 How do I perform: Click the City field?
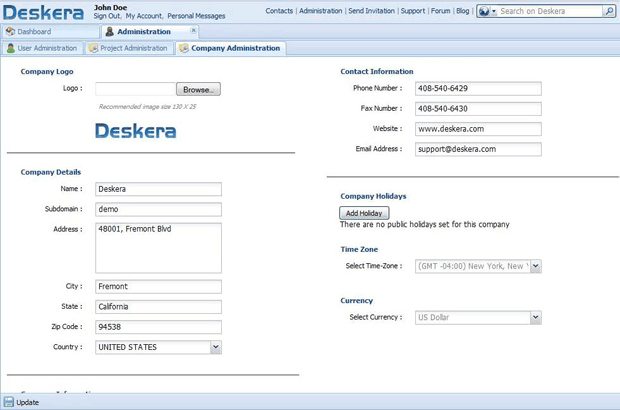pyautogui.click(x=158, y=287)
